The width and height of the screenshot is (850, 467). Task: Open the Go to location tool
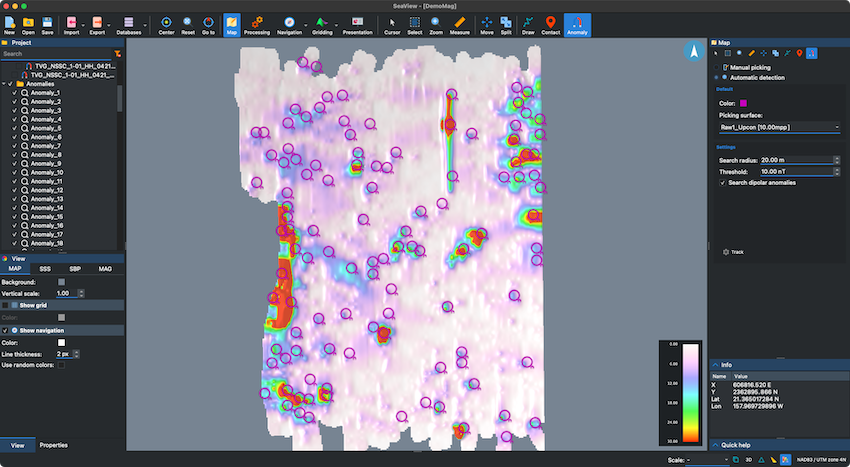[208, 25]
